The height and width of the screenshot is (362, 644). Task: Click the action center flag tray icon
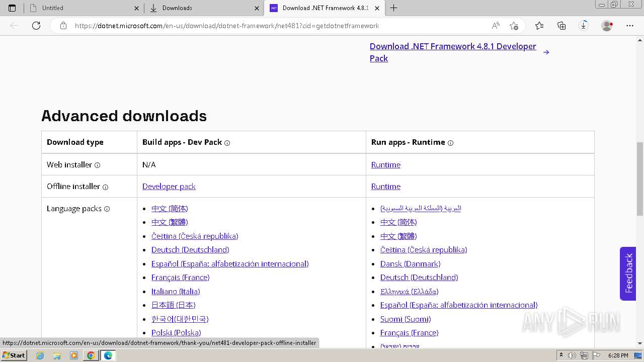pos(596,355)
